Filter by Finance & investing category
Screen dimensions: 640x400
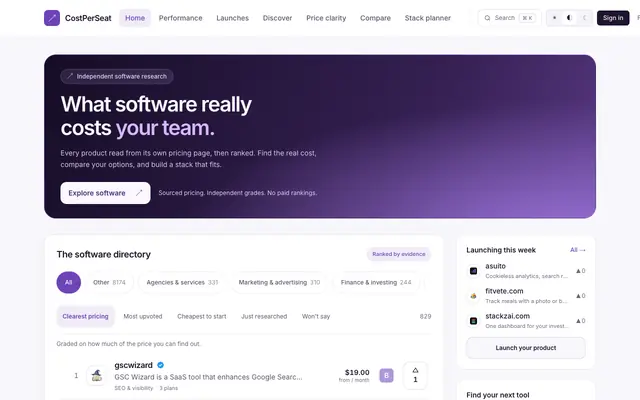coord(376,282)
